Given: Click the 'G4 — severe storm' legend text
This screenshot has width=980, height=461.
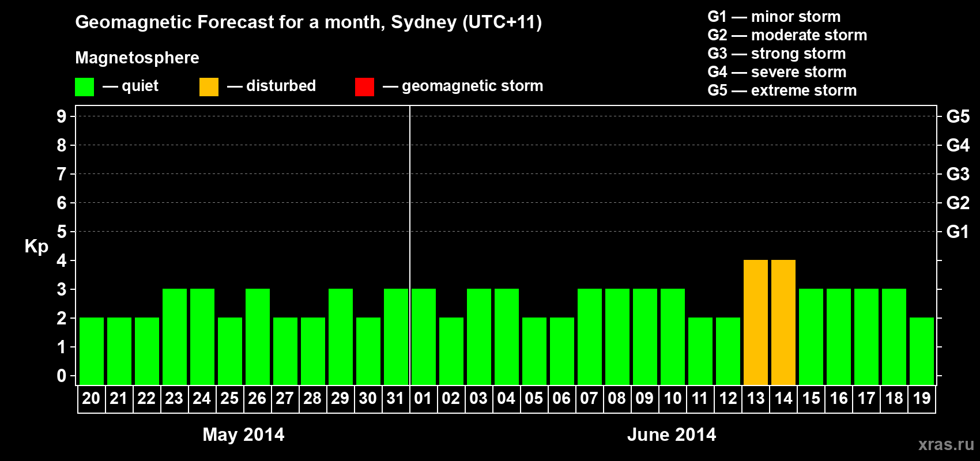Looking at the screenshot, I should pos(777,72).
